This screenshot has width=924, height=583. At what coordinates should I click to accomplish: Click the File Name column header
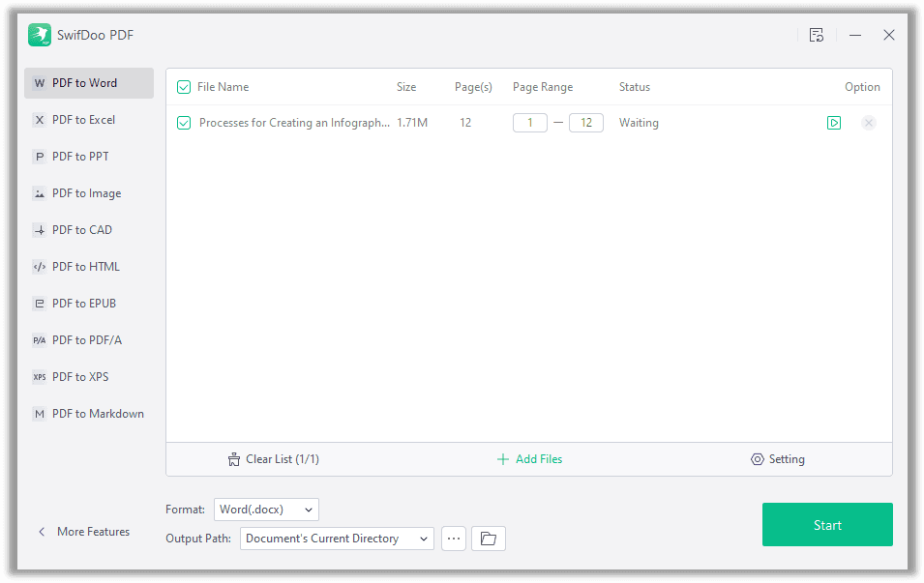pyautogui.click(x=223, y=87)
